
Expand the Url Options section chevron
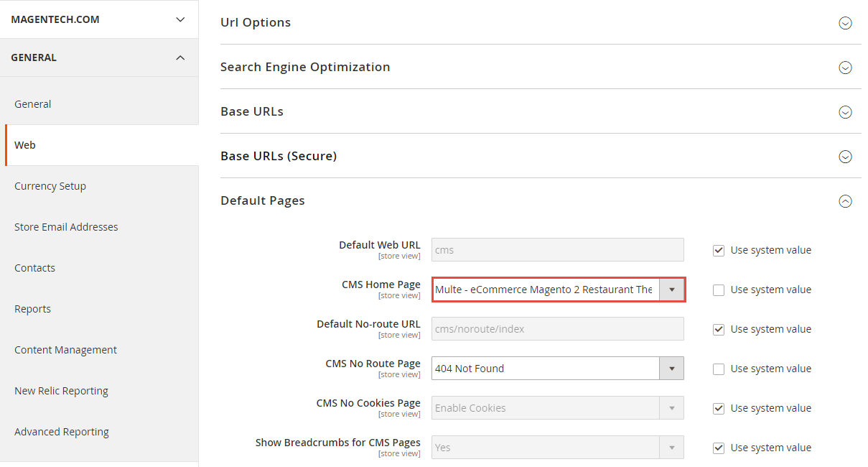[x=845, y=23]
